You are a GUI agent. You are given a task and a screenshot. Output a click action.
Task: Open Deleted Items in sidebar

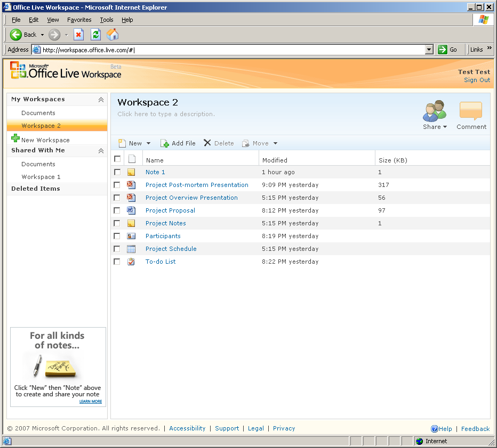coord(36,189)
